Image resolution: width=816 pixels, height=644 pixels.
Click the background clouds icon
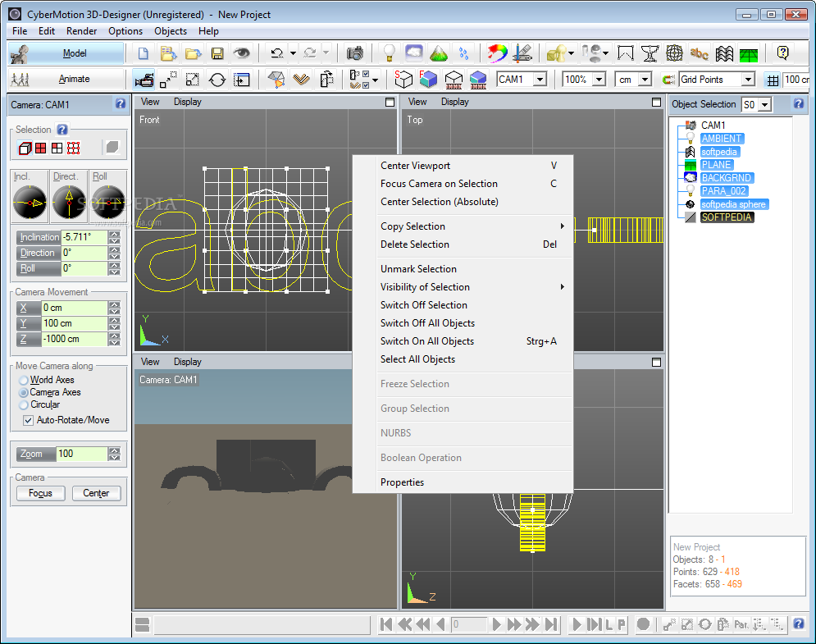point(413,53)
